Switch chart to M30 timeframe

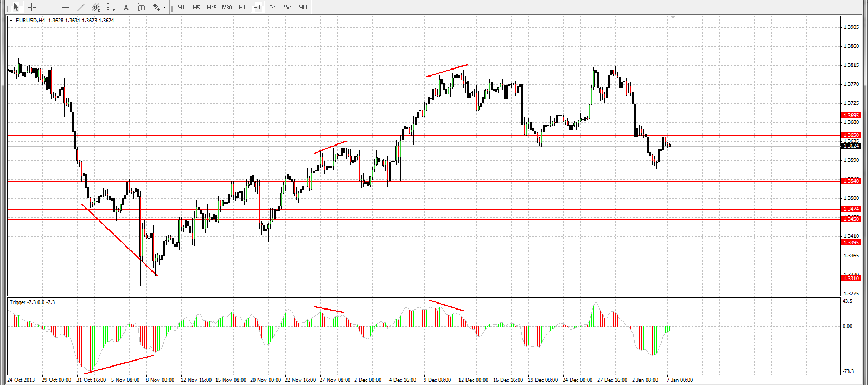coord(227,7)
